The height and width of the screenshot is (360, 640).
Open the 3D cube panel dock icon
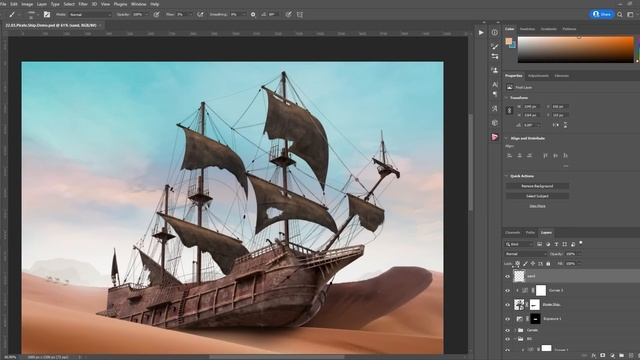pyautogui.click(x=495, y=123)
